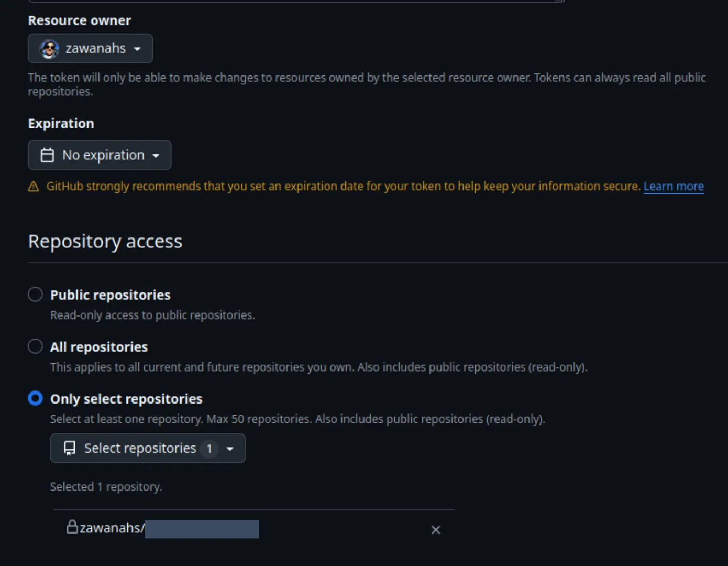Remove the selected zawanahs repository

tap(436, 530)
